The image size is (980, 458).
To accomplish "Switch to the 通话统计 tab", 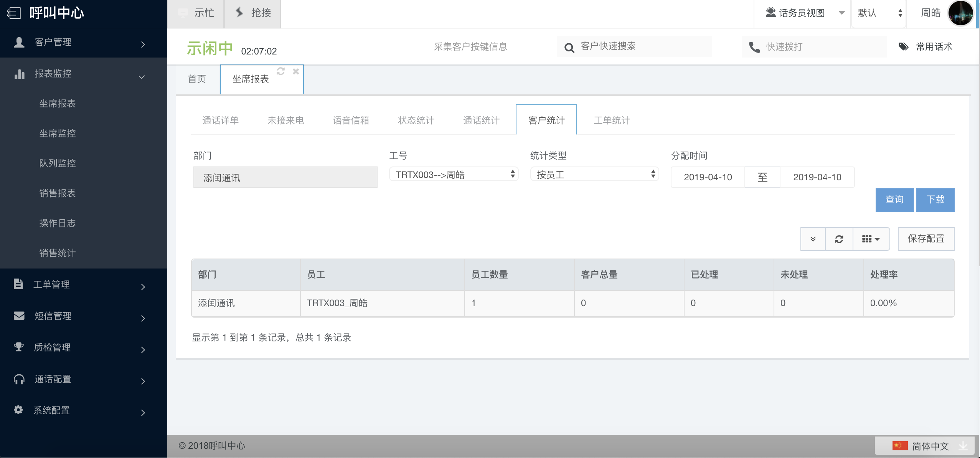I will [481, 120].
